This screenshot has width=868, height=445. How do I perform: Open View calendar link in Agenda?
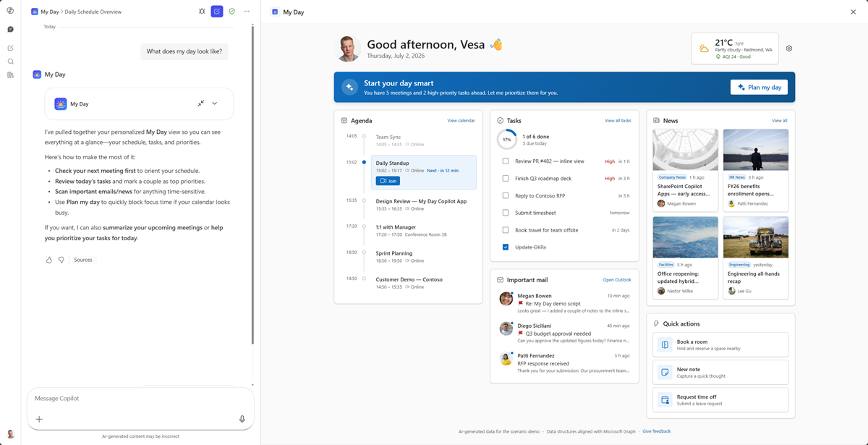click(x=461, y=121)
